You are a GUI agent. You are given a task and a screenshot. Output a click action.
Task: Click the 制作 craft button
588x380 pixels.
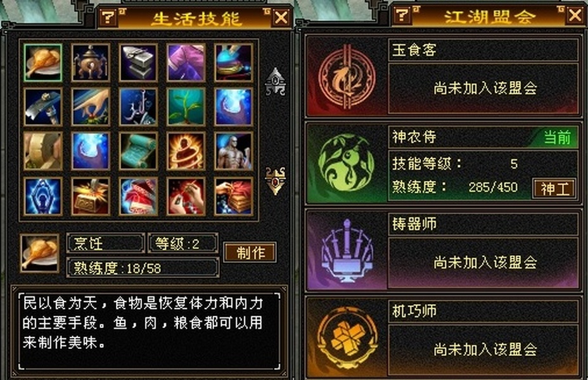pyautogui.click(x=250, y=253)
